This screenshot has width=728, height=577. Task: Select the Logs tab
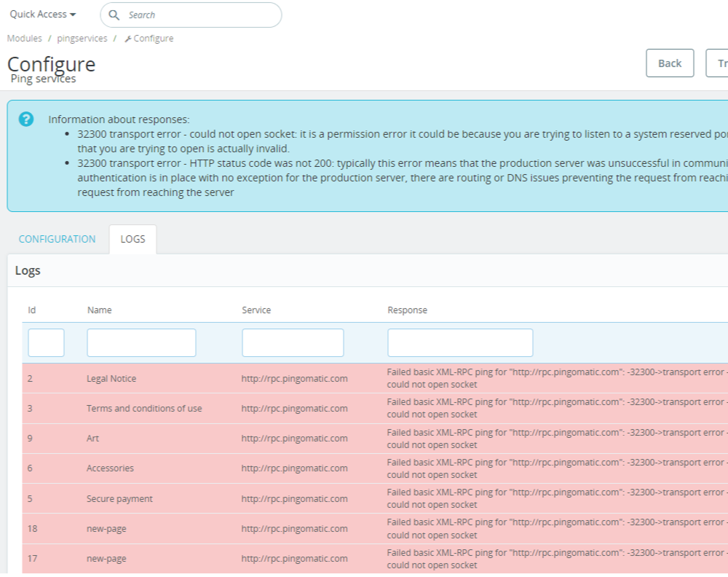click(132, 238)
